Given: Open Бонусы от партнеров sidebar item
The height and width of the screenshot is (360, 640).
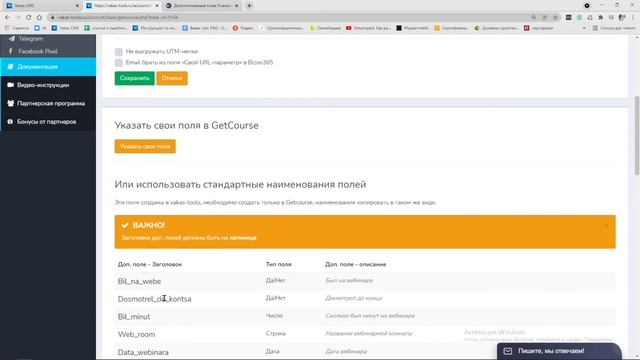Looking at the screenshot, I should point(48,122).
